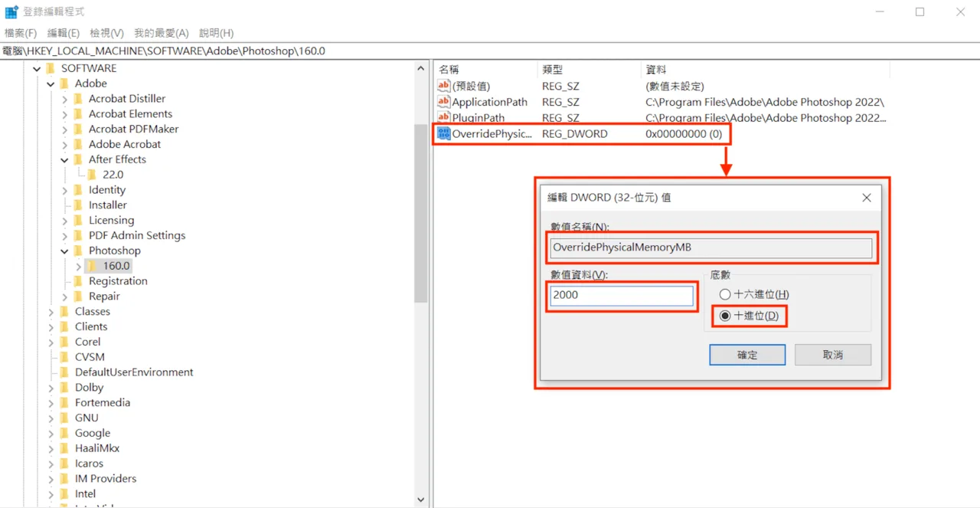Click the After Effects folder icon

[x=78, y=159]
